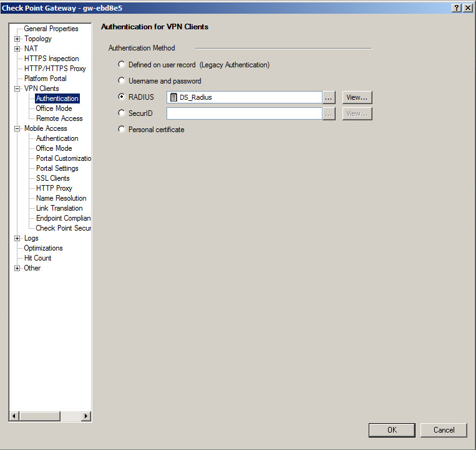This screenshot has height=450, width=476.
Task: Select Personal certificate radio button
Action: coord(122,129)
